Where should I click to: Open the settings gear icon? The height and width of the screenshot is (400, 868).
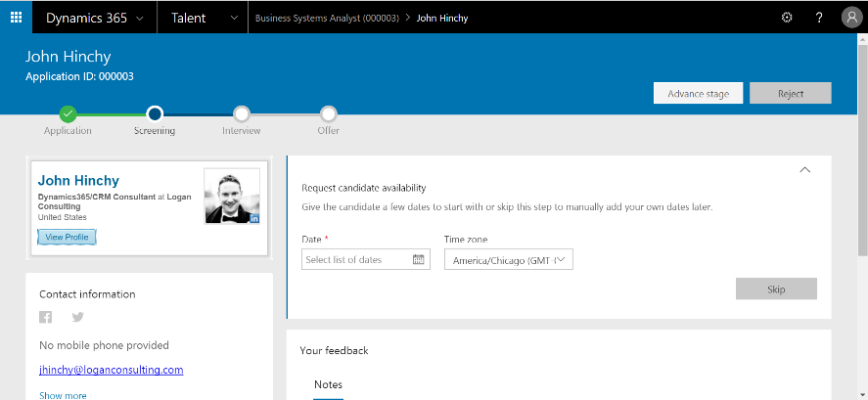tap(787, 18)
